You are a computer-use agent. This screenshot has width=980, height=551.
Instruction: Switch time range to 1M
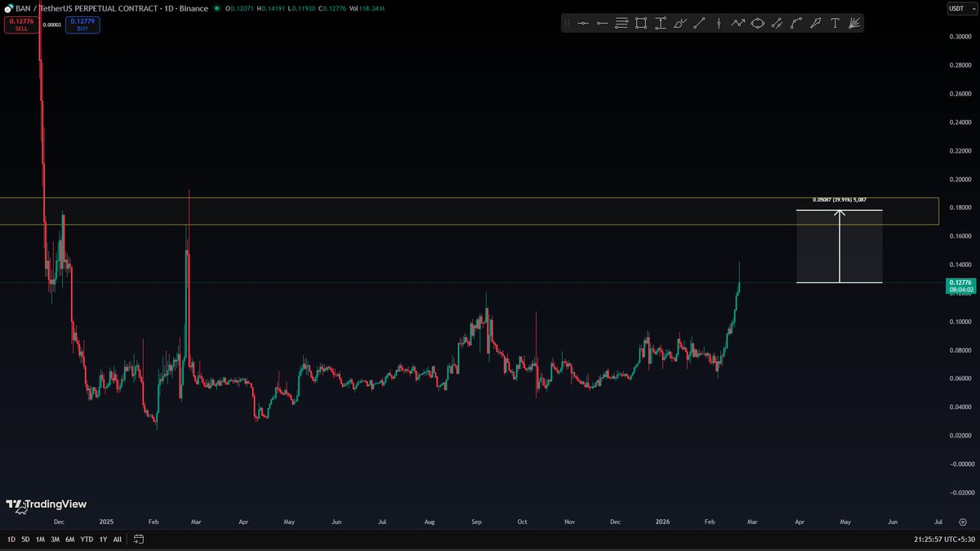tap(40, 540)
